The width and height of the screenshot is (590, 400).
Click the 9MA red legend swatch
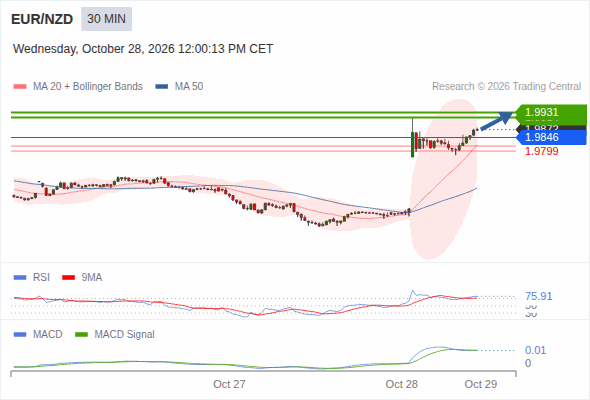pos(68,278)
